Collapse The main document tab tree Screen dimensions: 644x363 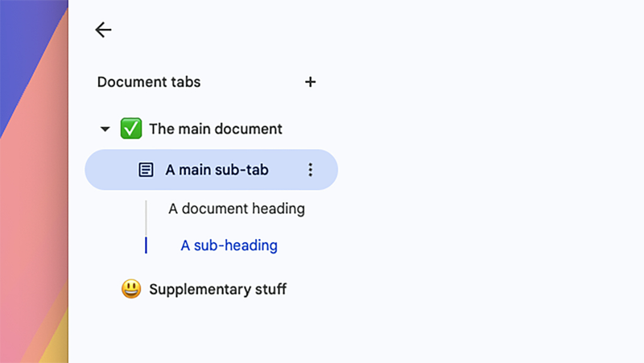105,129
